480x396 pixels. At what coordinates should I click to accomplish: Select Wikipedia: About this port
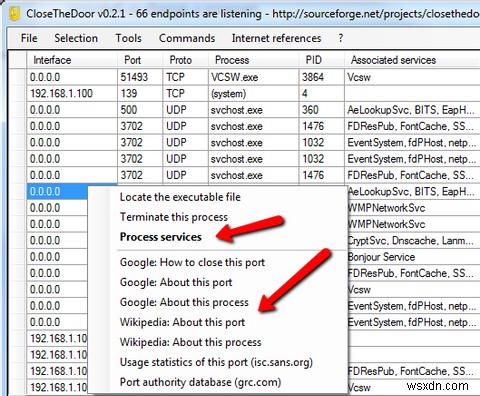tap(182, 322)
